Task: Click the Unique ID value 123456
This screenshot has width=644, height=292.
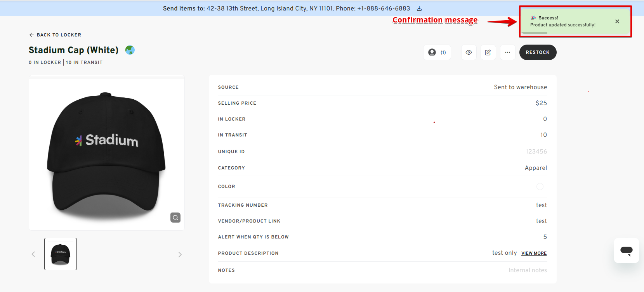Action: point(536,152)
